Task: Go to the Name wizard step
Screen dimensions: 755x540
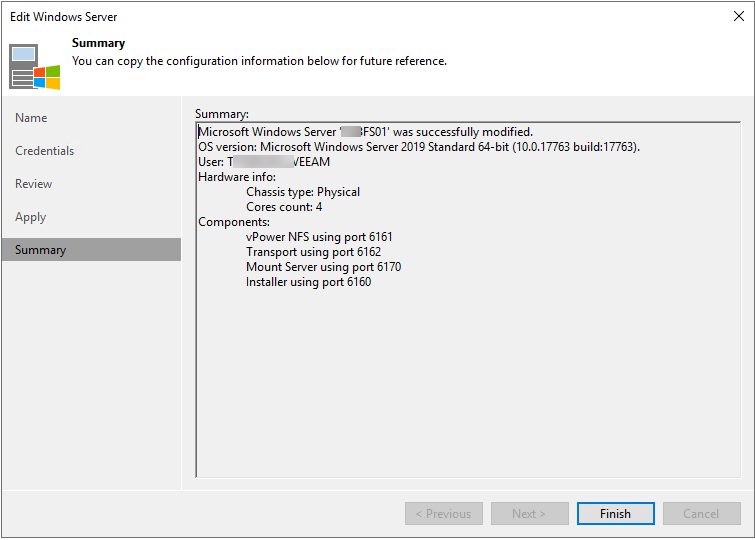Action: click(x=31, y=118)
